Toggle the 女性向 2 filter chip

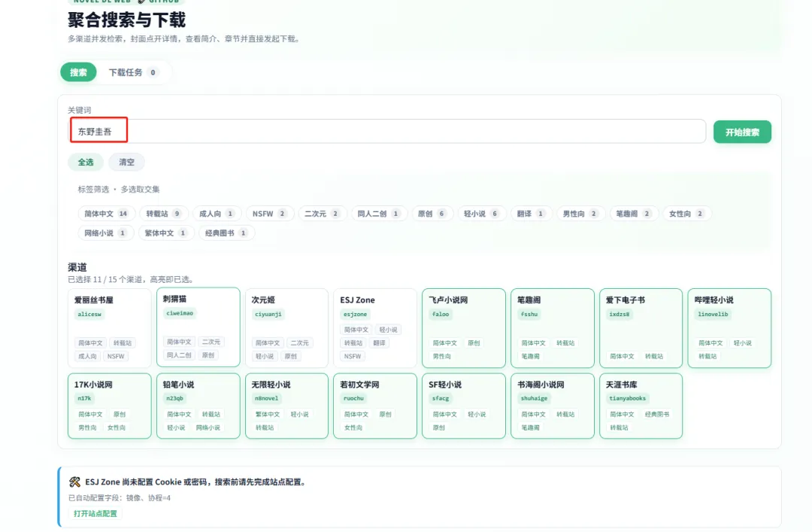(686, 214)
